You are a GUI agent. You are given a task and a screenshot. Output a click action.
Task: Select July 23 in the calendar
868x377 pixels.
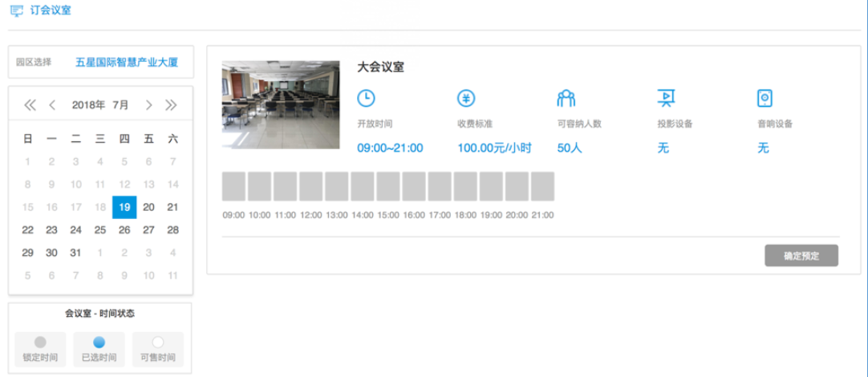pos(51,229)
